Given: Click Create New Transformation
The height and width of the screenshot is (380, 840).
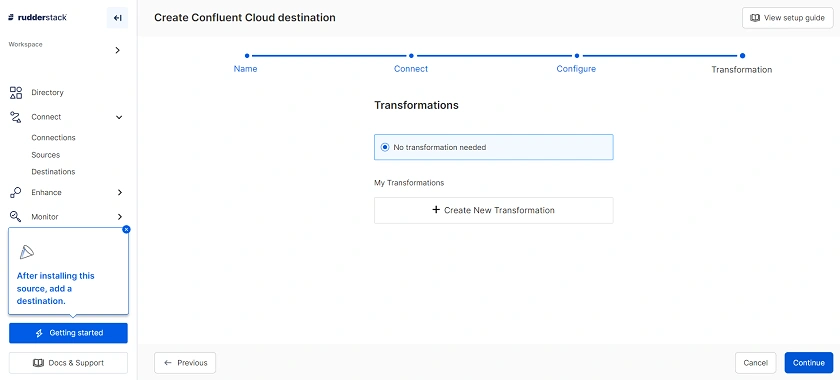Looking at the screenshot, I should pyautogui.click(x=493, y=210).
